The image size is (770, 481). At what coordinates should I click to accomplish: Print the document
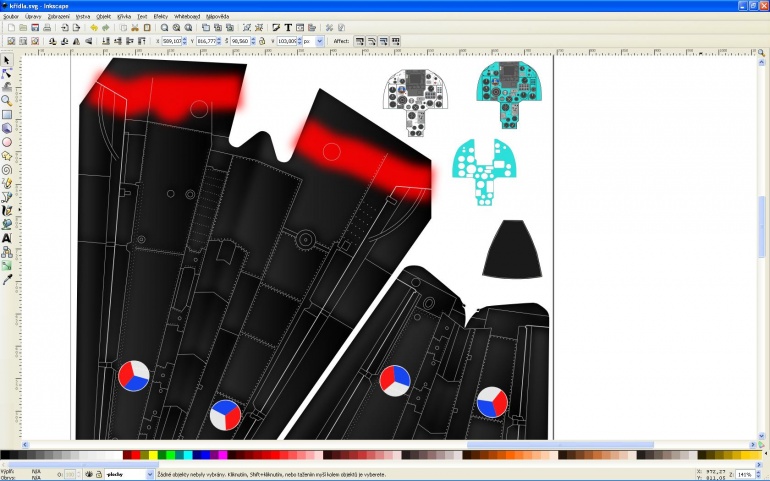click(47, 28)
